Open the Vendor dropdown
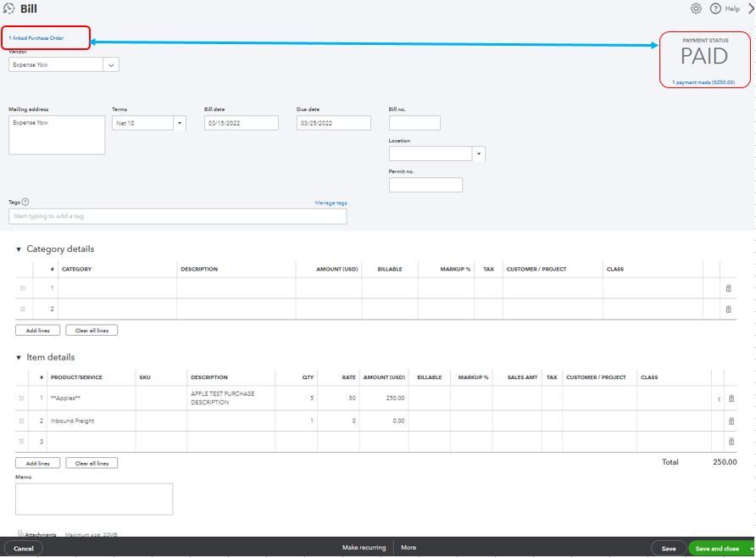This screenshot has width=756, height=558. 111,64
